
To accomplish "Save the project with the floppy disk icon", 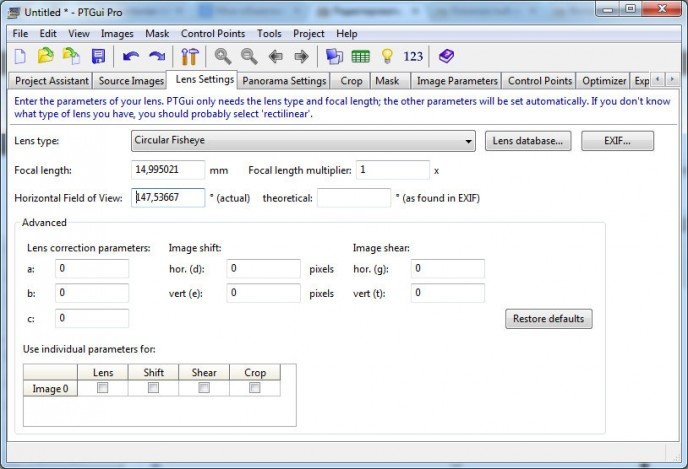I will 98,56.
